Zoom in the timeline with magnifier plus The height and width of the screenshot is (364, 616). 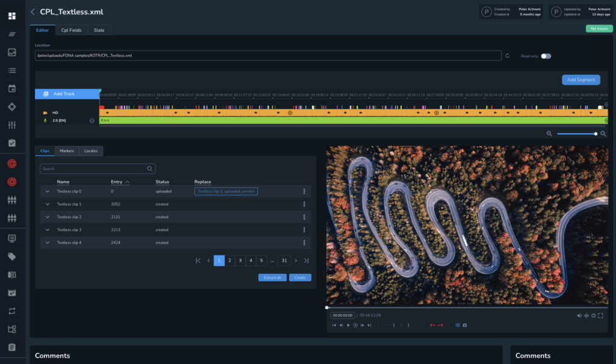pyautogui.click(x=603, y=134)
